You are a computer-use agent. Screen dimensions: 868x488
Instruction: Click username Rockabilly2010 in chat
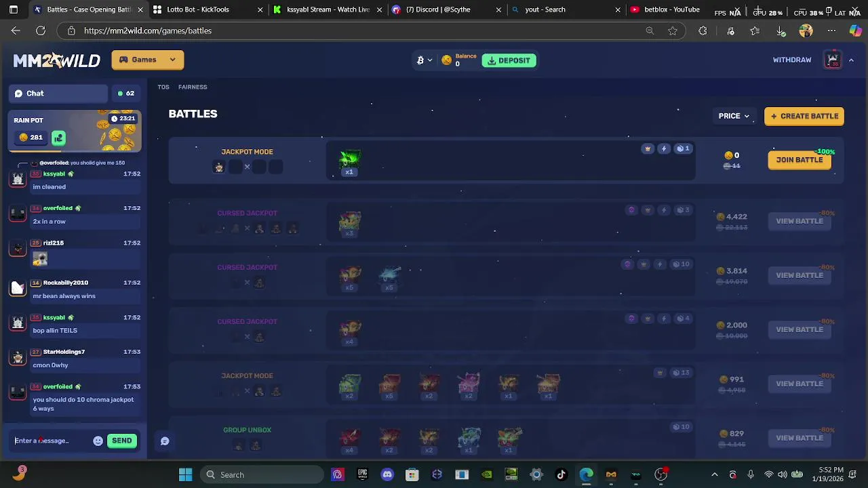click(66, 283)
